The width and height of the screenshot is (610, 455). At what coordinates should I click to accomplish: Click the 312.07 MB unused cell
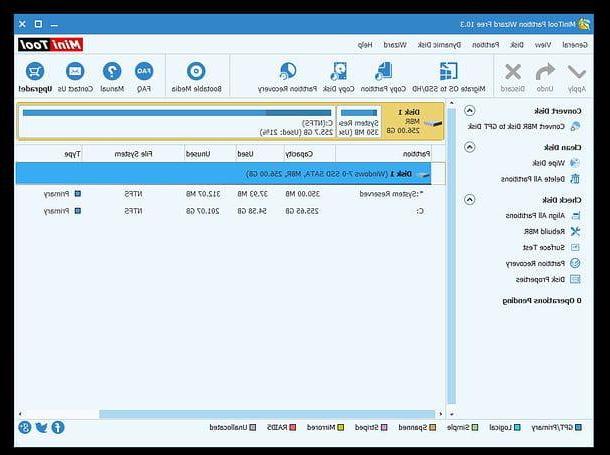[x=203, y=194]
